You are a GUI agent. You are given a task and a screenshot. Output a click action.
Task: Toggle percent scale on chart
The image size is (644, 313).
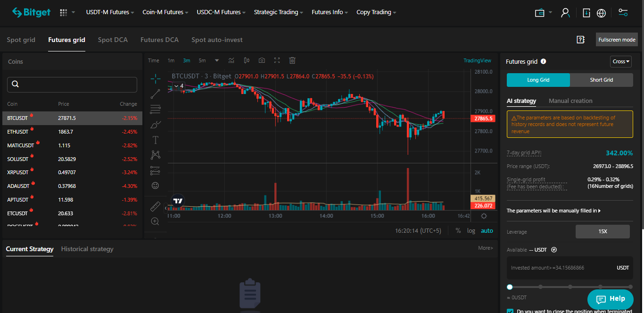(458, 231)
